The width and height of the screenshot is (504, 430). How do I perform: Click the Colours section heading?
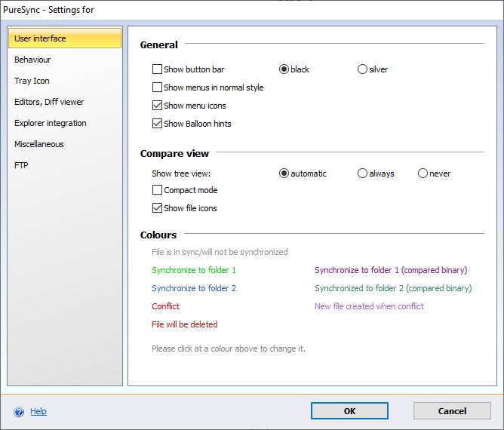coord(158,235)
